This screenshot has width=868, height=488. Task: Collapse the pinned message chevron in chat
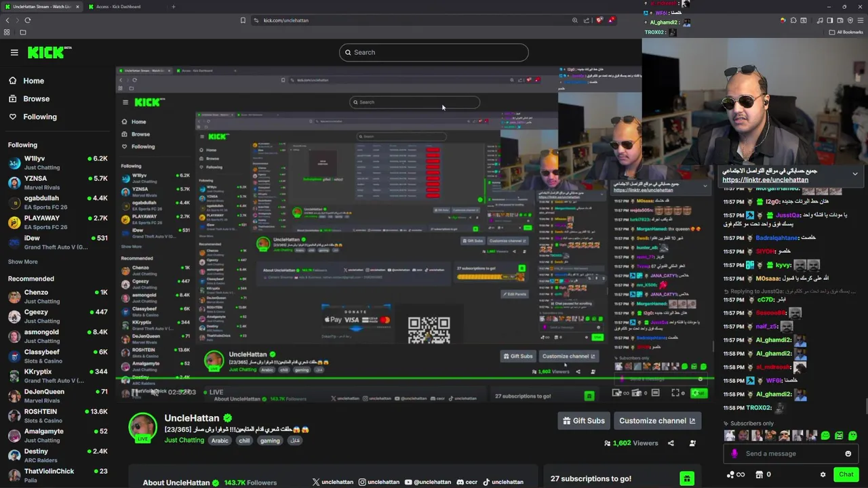point(855,174)
